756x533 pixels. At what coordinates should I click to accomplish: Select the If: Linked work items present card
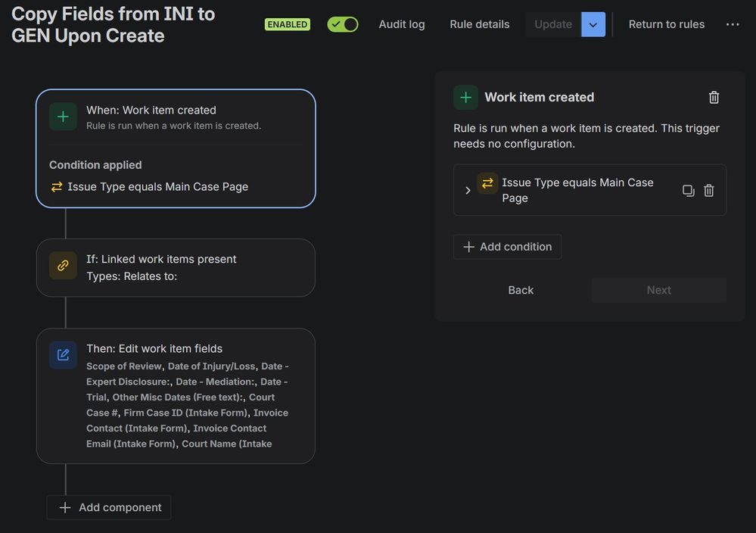[x=176, y=268]
